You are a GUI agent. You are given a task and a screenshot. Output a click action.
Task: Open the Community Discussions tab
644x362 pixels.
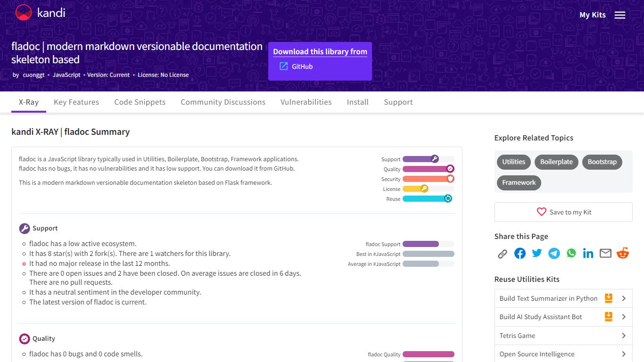223,102
